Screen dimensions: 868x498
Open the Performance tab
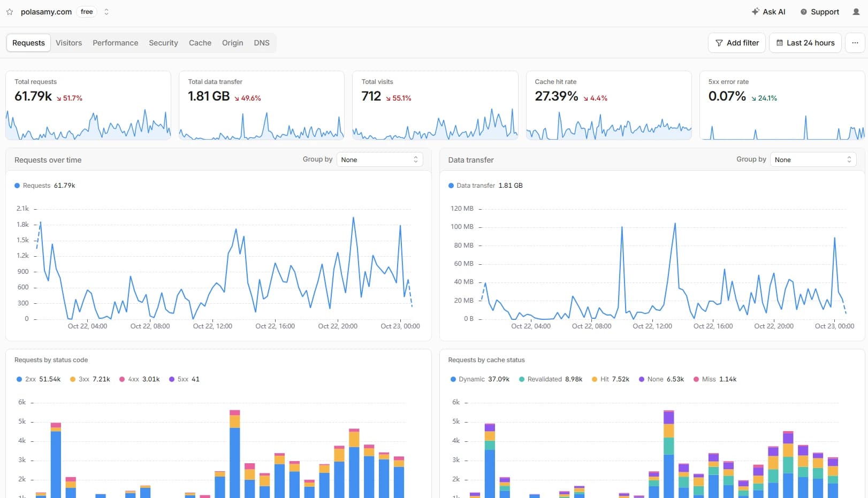pos(116,43)
